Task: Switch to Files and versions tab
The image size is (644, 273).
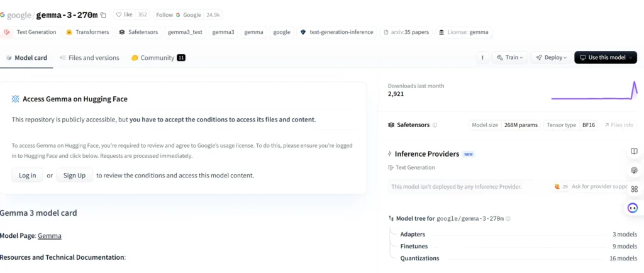Action: tap(89, 58)
